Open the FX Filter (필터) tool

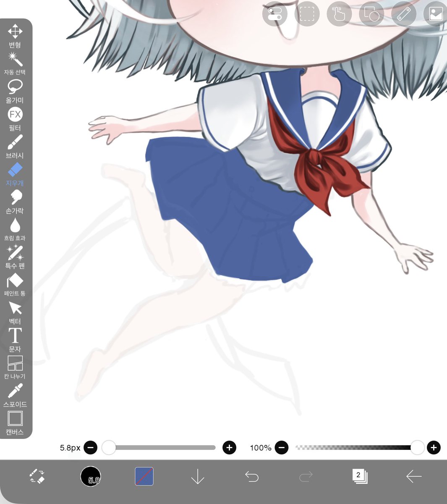click(15, 119)
